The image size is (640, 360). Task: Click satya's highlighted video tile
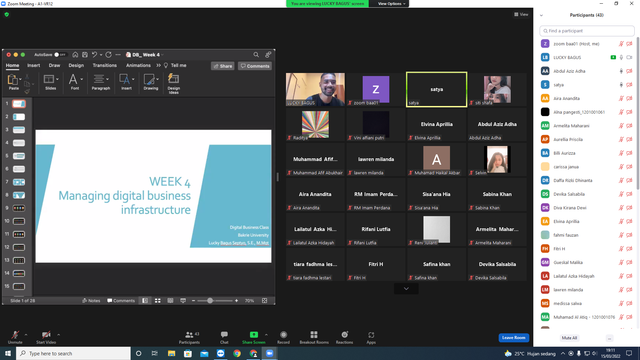436,89
